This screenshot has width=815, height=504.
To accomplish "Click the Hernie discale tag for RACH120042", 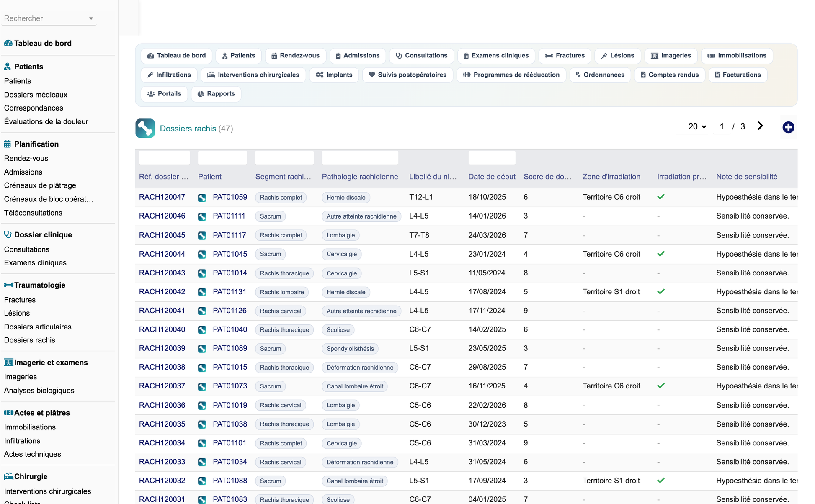I will pos(346,292).
